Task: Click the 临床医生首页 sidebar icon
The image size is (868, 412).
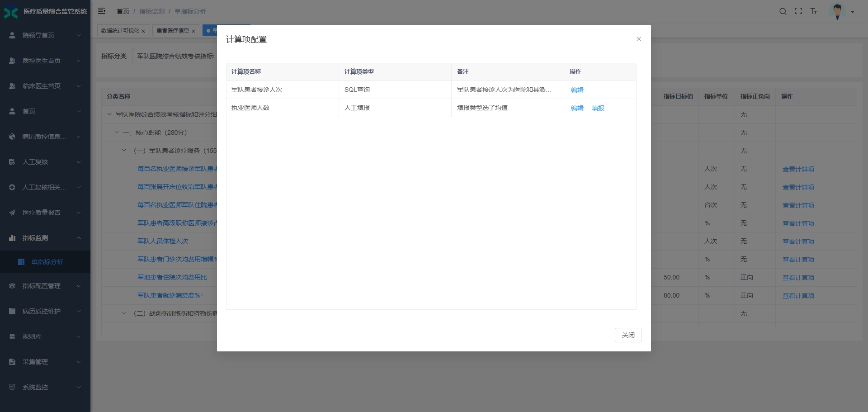Action: (12, 86)
